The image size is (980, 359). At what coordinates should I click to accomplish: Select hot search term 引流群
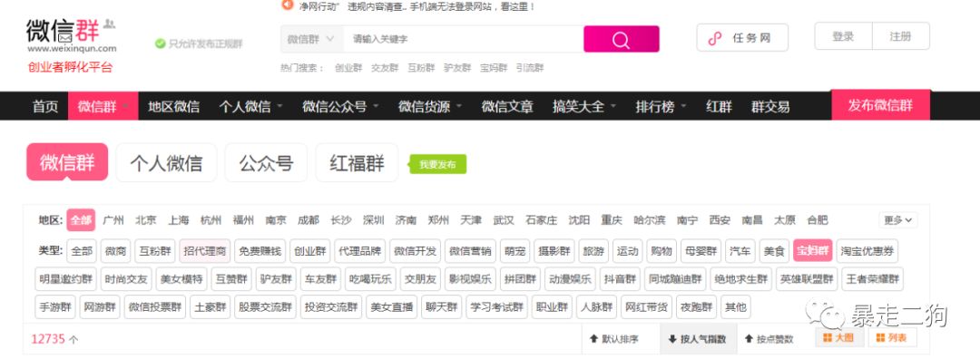point(529,68)
